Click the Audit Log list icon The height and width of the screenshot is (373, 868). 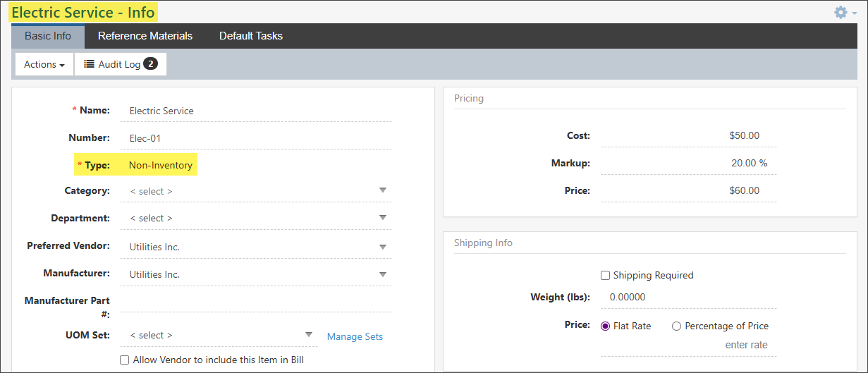pos(90,64)
